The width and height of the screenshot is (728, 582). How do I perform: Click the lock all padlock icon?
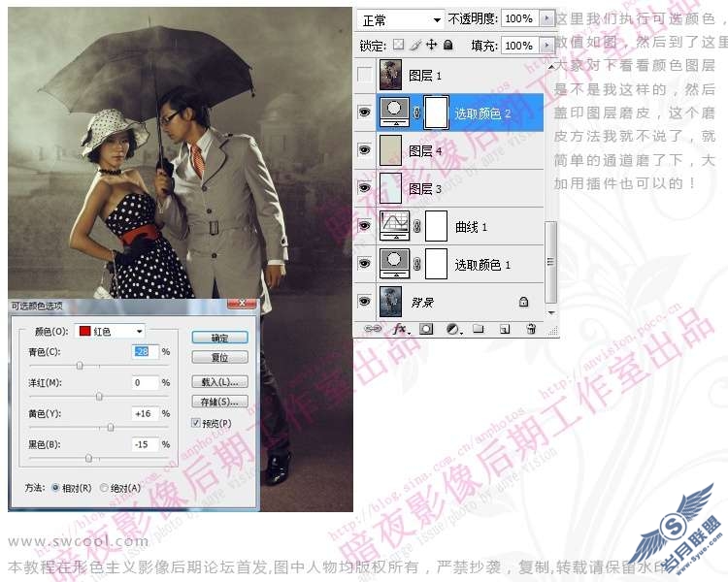448,45
